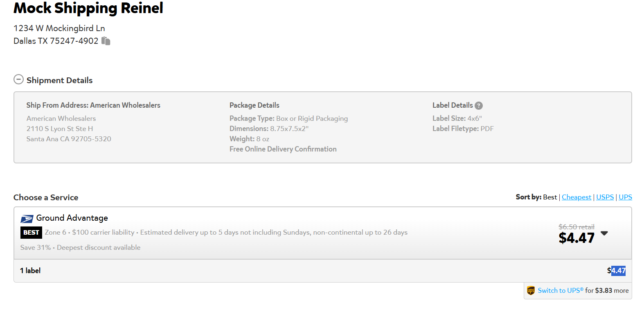Click the $6.50 retail strikethrough price

coord(576,227)
